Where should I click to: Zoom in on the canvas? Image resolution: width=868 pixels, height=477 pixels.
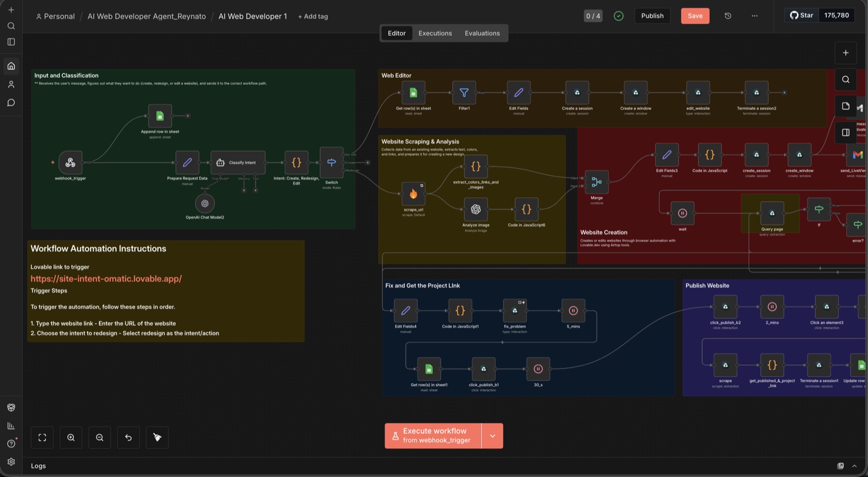click(71, 437)
